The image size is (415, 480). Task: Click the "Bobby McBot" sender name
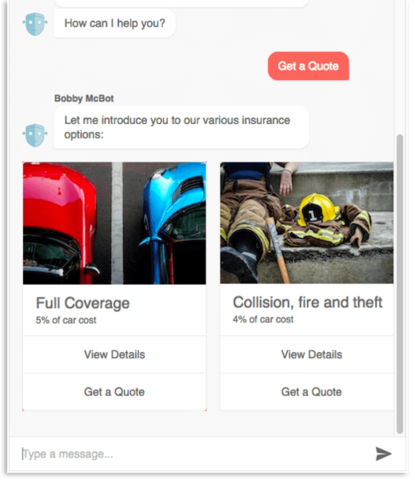click(84, 98)
